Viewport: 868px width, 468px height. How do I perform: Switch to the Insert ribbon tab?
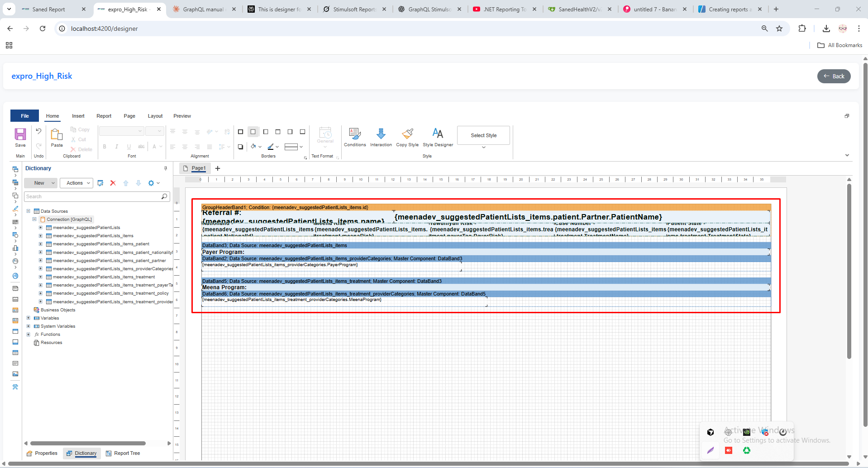pyautogui.click(x=78, y=116)
